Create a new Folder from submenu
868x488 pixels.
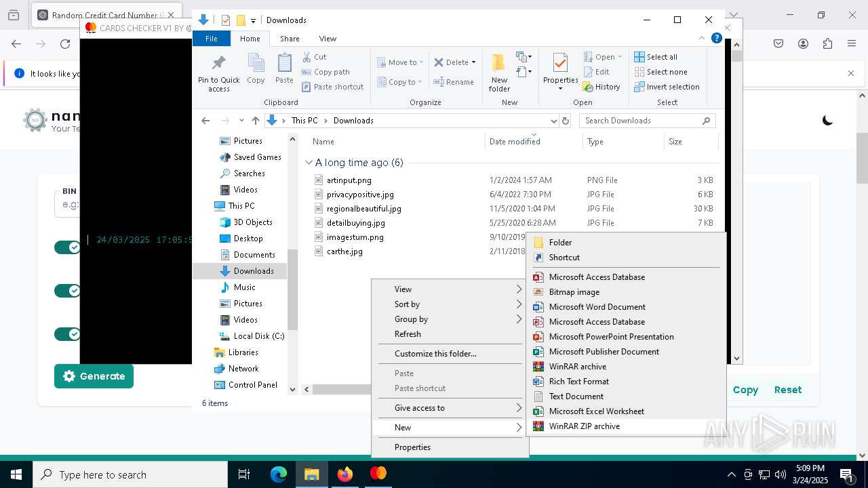pyautogui.click(x=626, y=243)
